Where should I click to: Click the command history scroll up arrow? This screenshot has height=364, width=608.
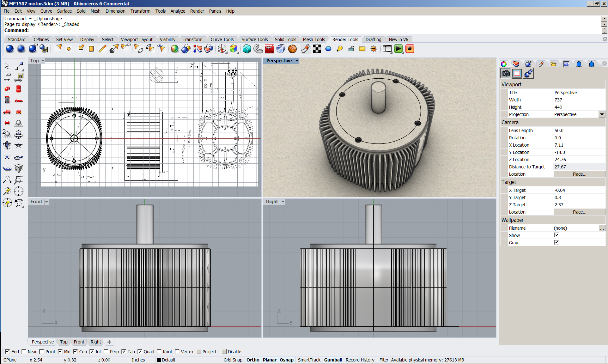point(604,19)
